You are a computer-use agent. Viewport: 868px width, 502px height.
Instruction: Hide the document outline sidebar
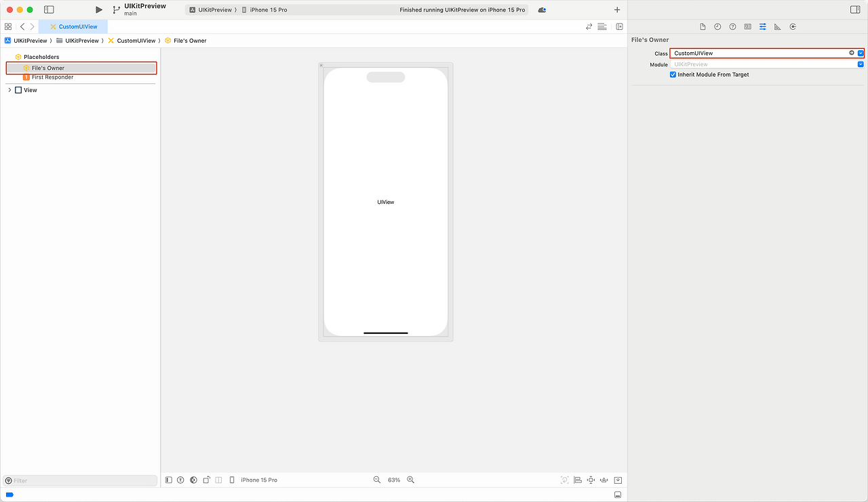(x=168, y=480)
